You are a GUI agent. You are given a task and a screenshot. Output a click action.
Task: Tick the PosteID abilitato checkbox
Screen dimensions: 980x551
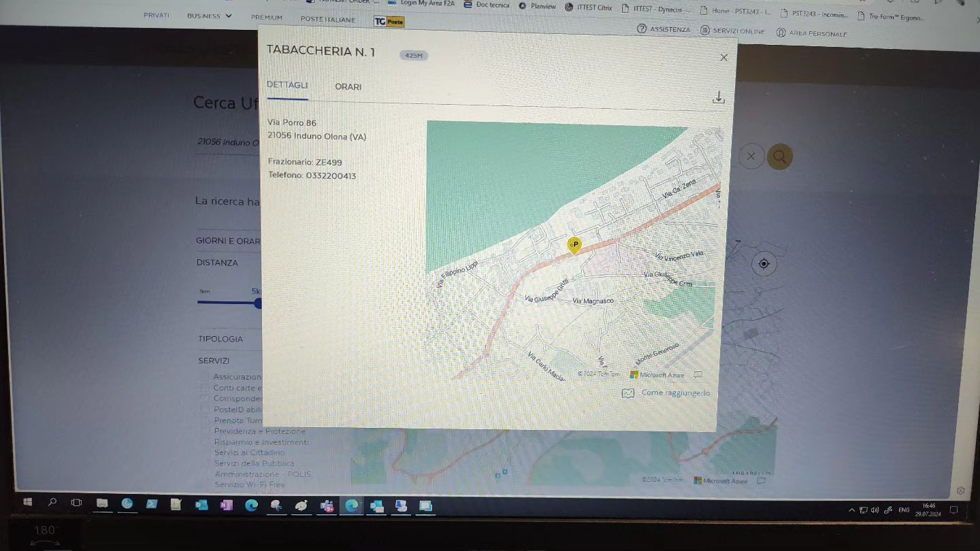[205, 409]
